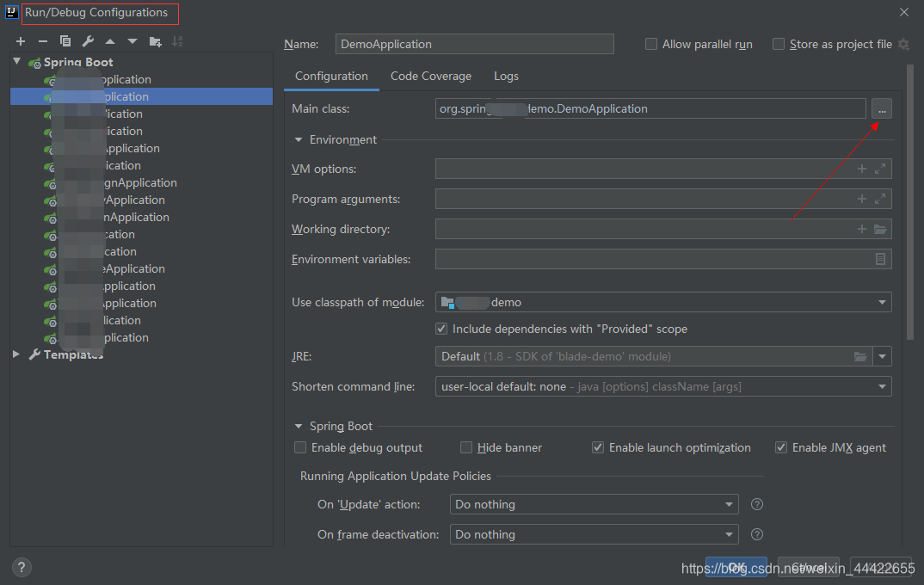Browse for JRE folder icon
924x585 pixels.
860,356
